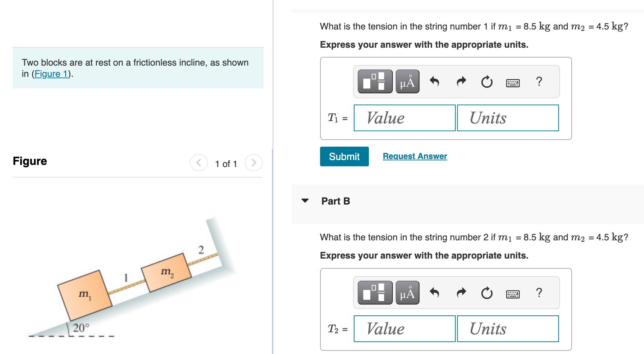The image size is (644, 354).
Task: Click the help question mark in Part B toolbar
Action: tap(539, 293)
